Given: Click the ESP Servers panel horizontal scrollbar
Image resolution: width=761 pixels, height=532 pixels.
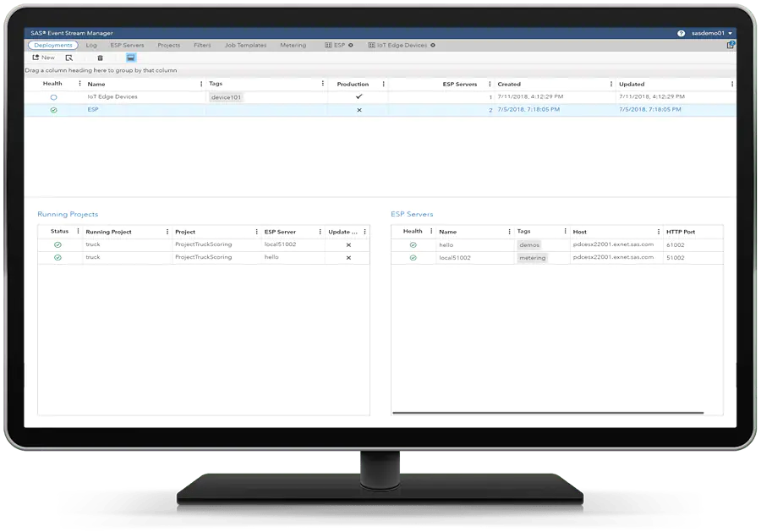Looking at the screenshot, I should 548,413.
